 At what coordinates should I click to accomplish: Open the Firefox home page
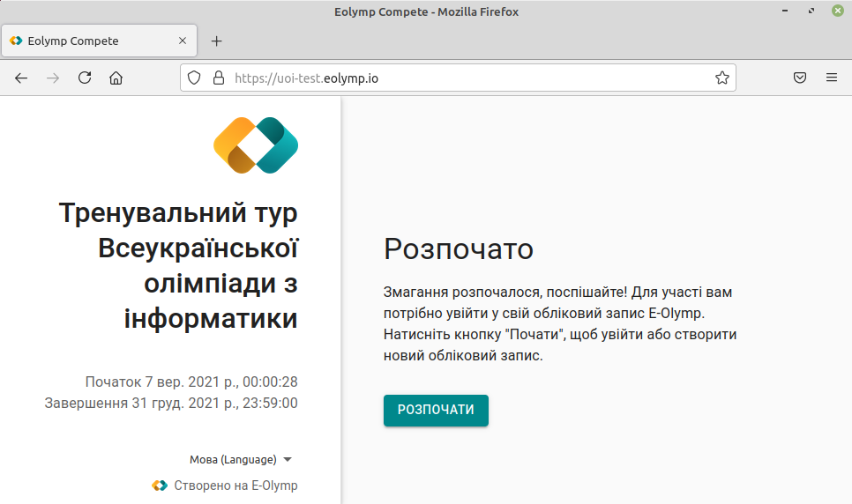pyautogui.click(x=116, y=78)
